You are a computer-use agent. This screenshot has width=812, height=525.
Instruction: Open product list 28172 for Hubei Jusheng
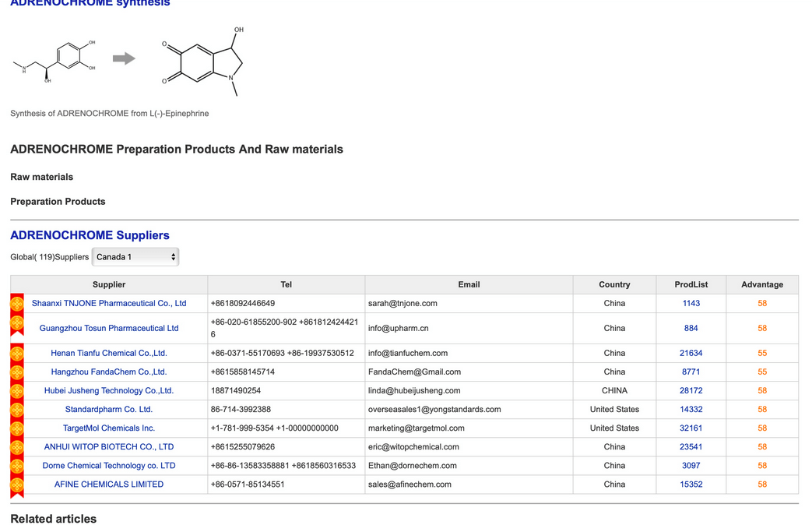pos(691,390)
